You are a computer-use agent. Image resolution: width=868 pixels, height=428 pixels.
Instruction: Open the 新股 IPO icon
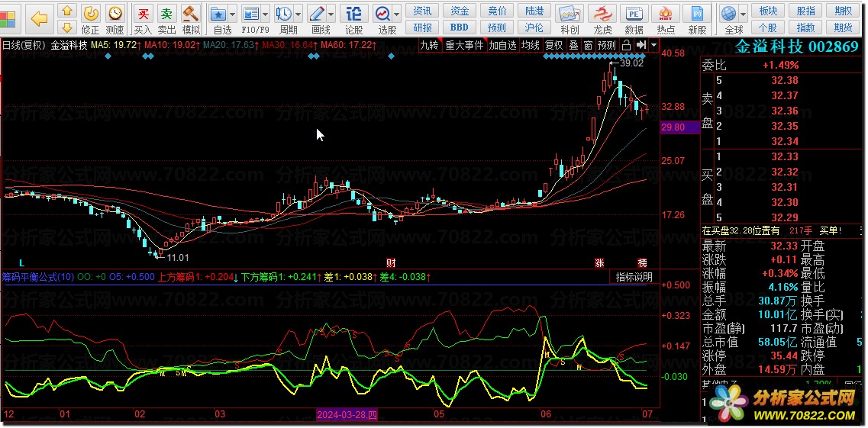(x=698, y=19)
